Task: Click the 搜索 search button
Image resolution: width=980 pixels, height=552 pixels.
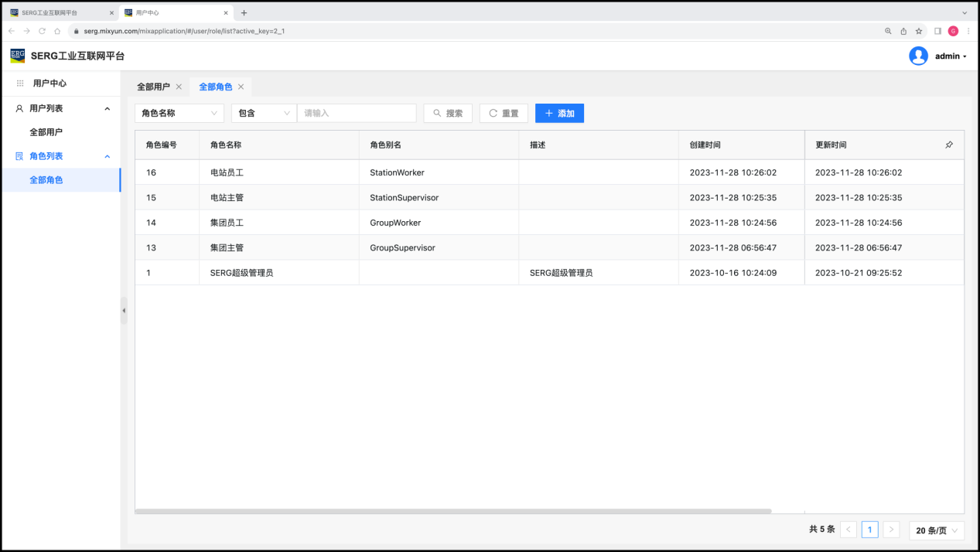Action: (x=448, y=113)
